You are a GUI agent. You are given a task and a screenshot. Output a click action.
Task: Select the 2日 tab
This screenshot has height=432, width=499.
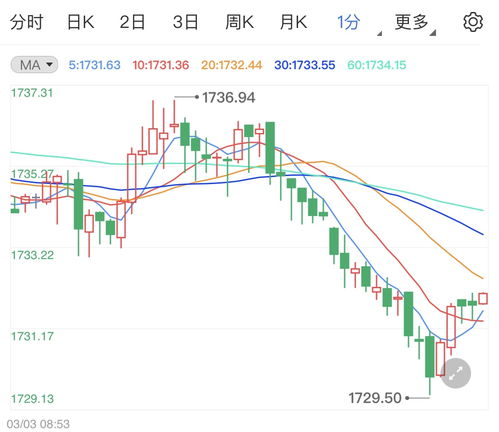tap(132, 22)
